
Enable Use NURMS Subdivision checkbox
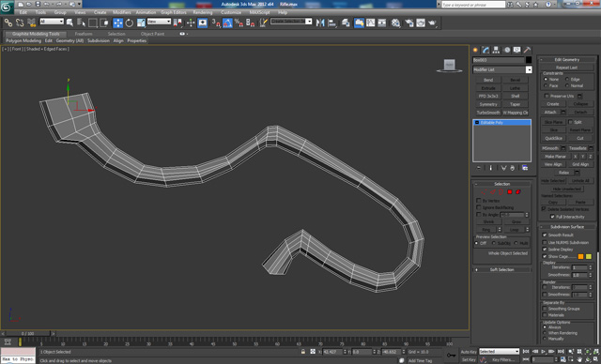(545, 242)
